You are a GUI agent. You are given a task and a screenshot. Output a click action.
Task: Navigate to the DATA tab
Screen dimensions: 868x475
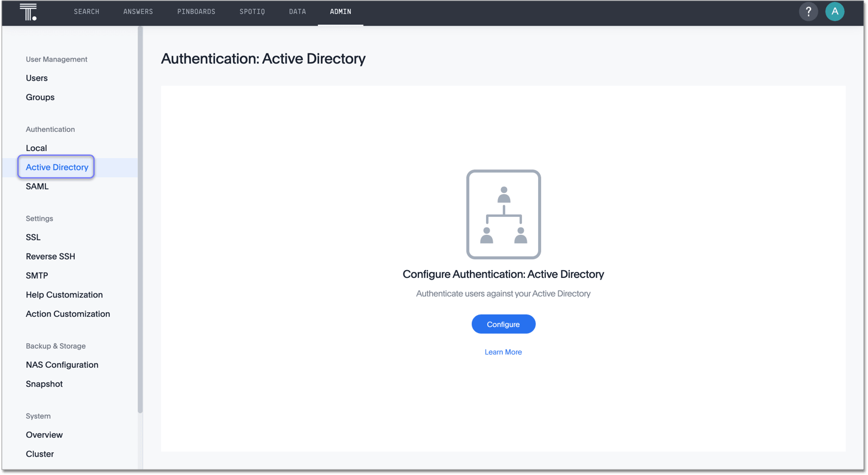(297, 11)
